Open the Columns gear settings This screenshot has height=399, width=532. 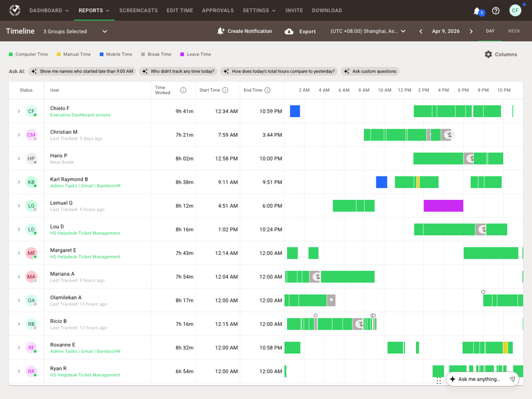tap(488, 55)
